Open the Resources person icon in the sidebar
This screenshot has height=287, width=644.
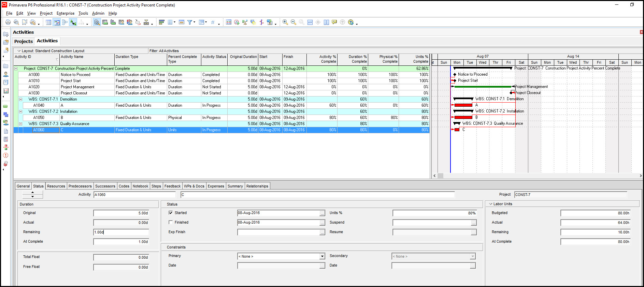(6, 74)
